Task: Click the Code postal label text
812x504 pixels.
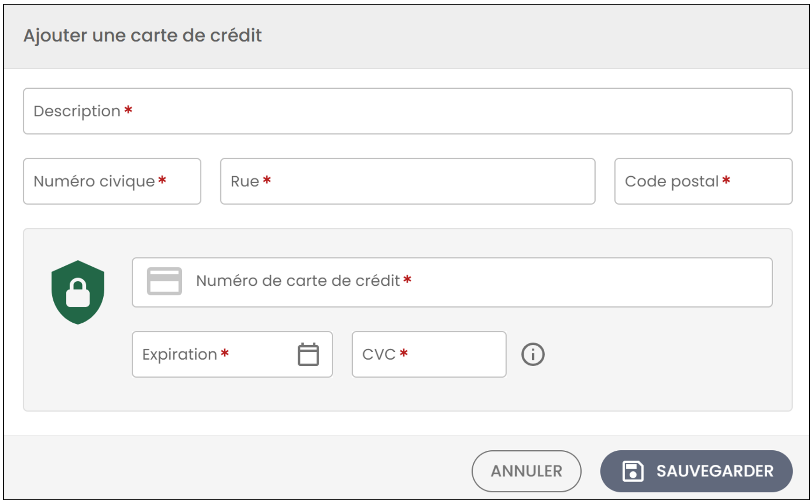Action: (672, 182)
